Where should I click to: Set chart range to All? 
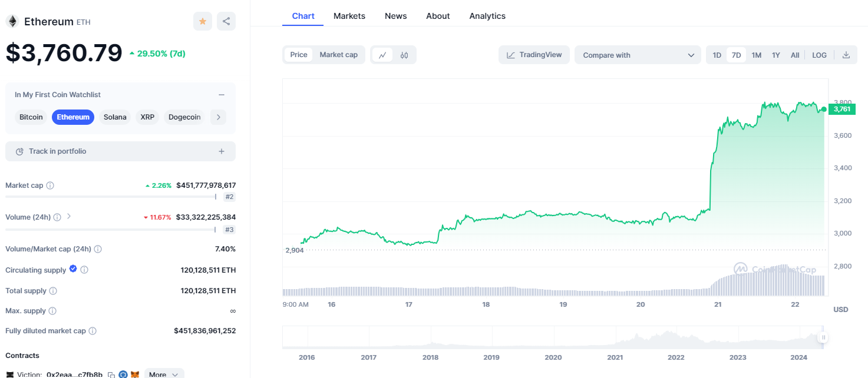coord(795,55)
